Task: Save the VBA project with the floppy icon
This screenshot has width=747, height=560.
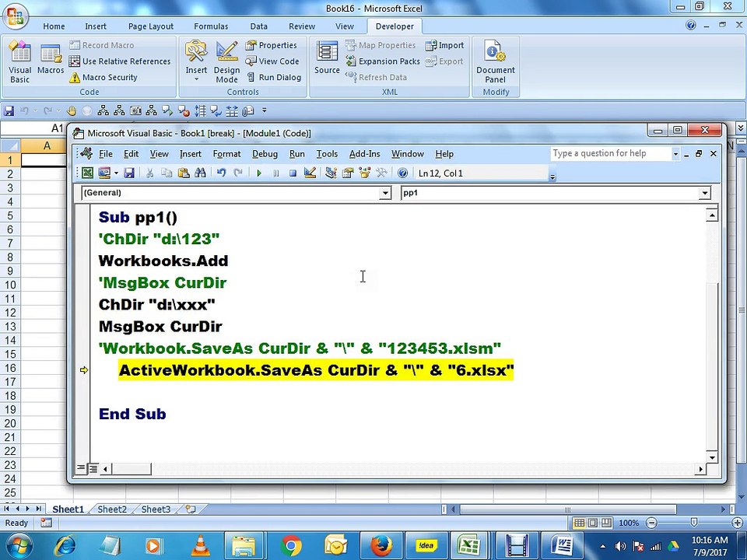Action: [x=129, y=173]
